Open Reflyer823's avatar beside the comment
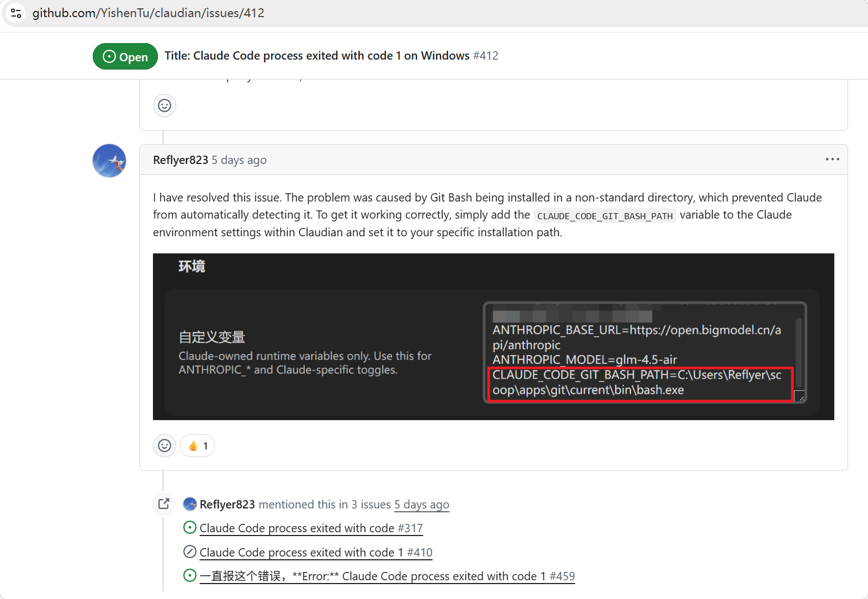The width and height of the screenshot is (868, 599). click(109, 161)
